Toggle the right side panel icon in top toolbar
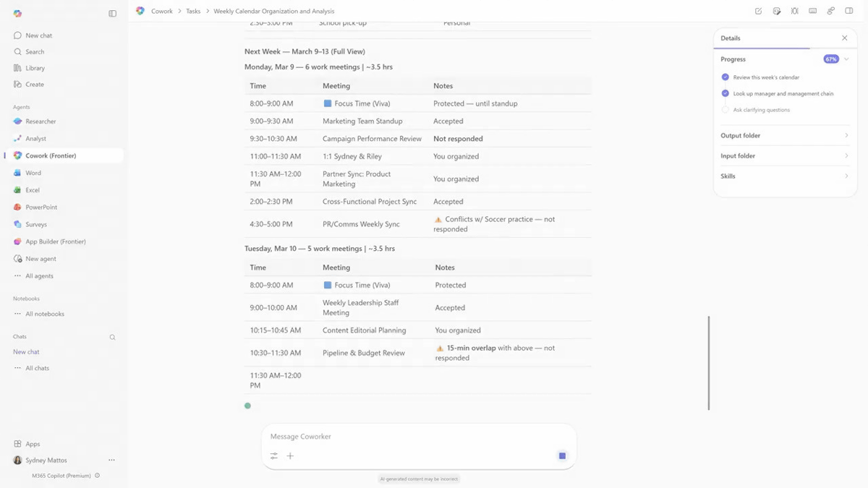 pos(849,12)
